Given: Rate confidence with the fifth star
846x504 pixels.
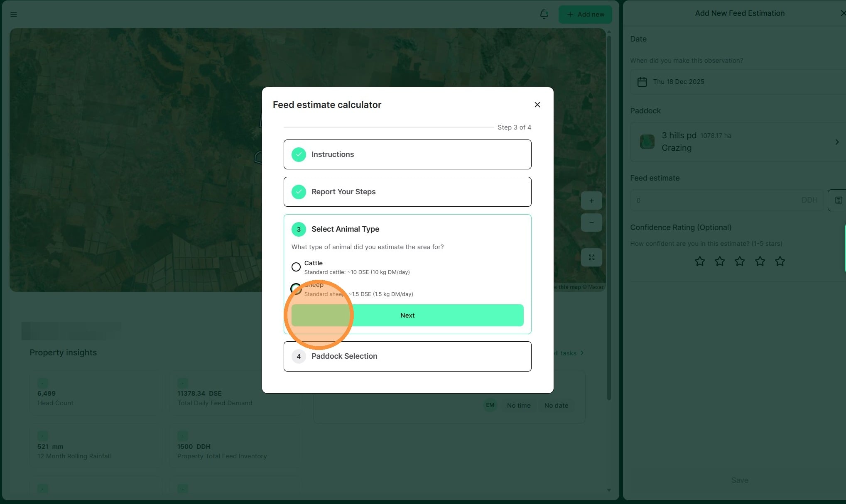Looking at the screenshot, I should point(780,261).
